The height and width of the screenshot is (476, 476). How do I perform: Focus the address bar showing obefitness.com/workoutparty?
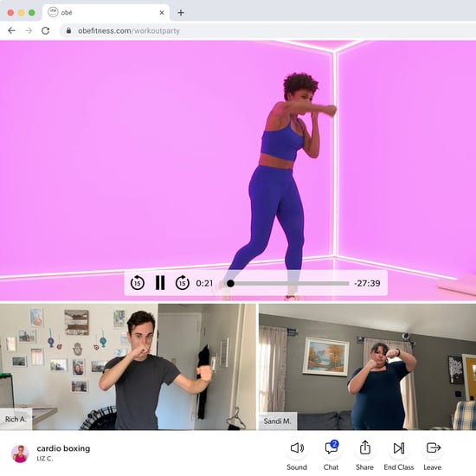(267, 30)
